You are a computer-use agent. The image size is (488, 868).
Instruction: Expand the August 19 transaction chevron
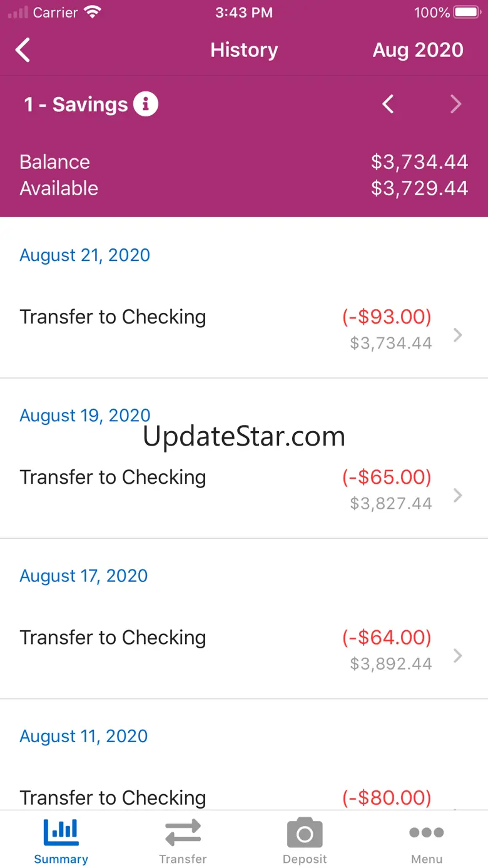[x=458, y=495]
